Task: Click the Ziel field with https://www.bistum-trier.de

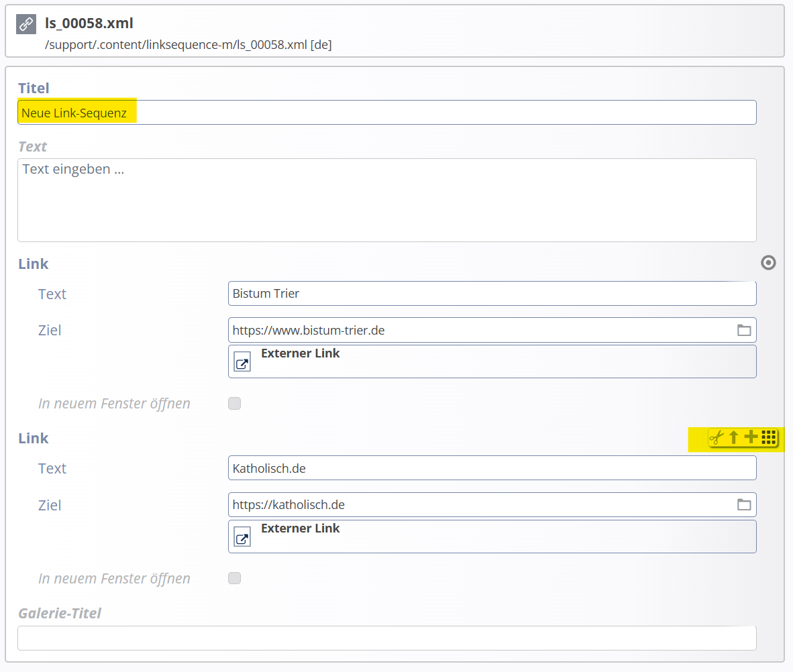Action: pyautogui.click(x=492, y=330)
